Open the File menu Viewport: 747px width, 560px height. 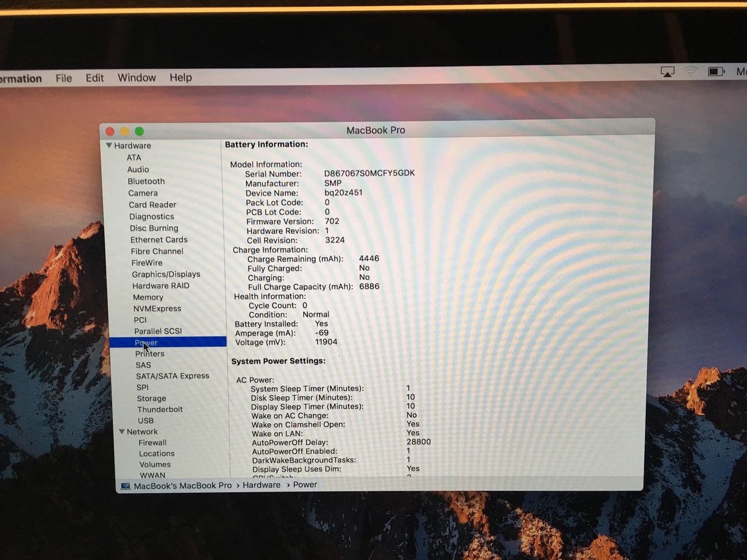pos(64,78)
